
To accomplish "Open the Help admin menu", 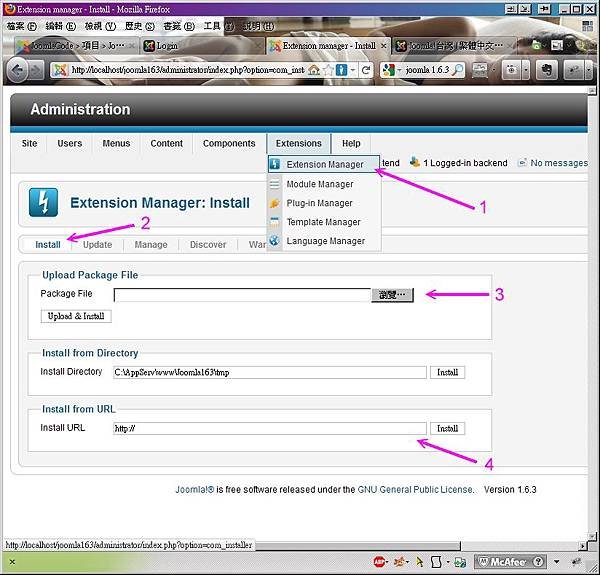I will pos(351,143).
